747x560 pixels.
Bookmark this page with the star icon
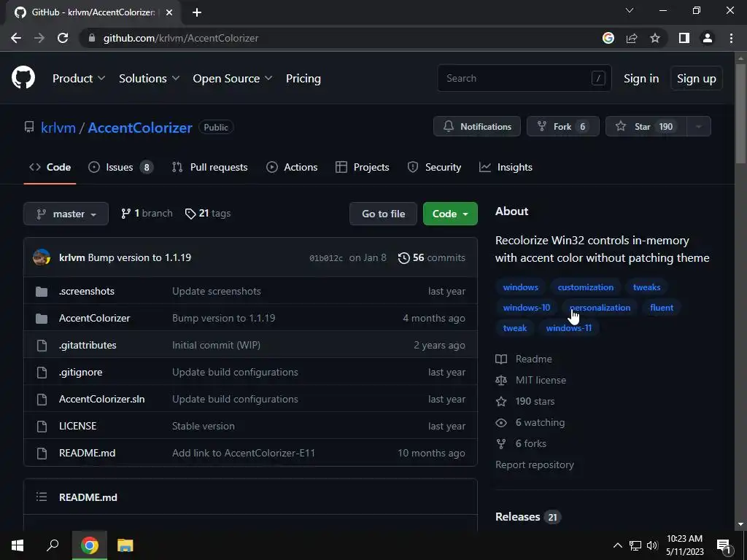pos(655,38)
